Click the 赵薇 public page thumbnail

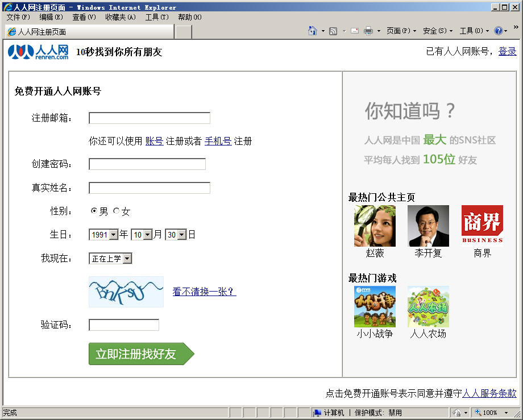point(375,226)
